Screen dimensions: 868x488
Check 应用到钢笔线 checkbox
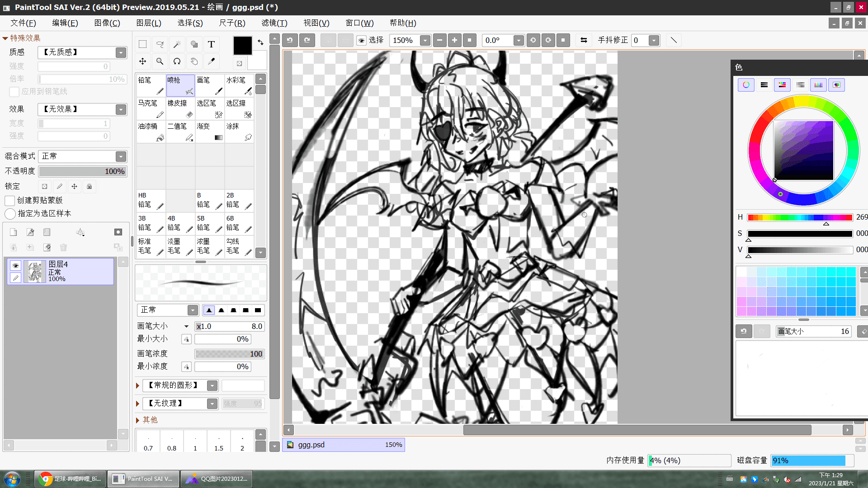(x=14, y=92)
